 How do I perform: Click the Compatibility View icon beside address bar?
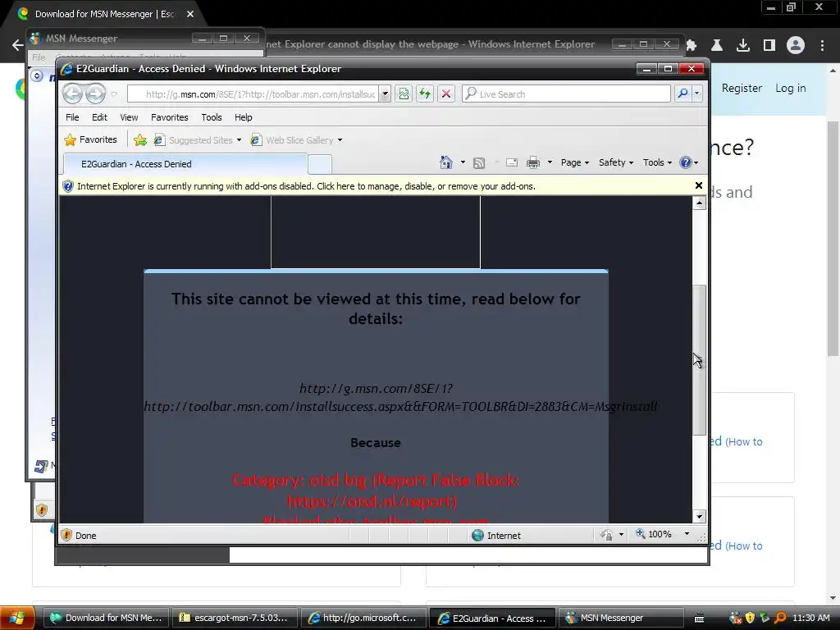404,94
